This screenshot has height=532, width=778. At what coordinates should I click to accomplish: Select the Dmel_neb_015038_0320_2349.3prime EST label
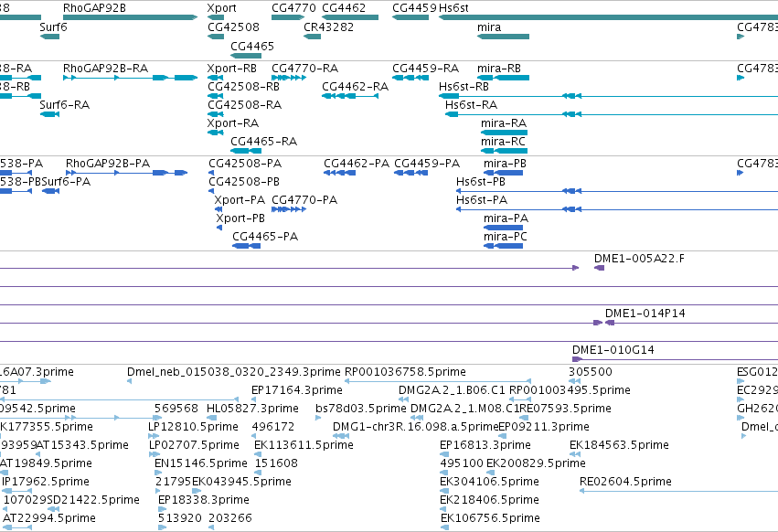tap(234, 372)
